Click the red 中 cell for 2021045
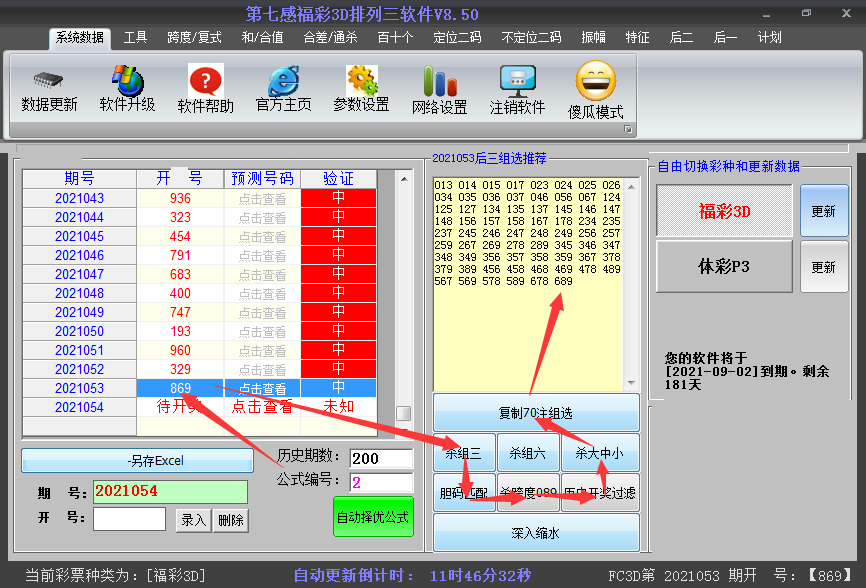 [339, 236]
